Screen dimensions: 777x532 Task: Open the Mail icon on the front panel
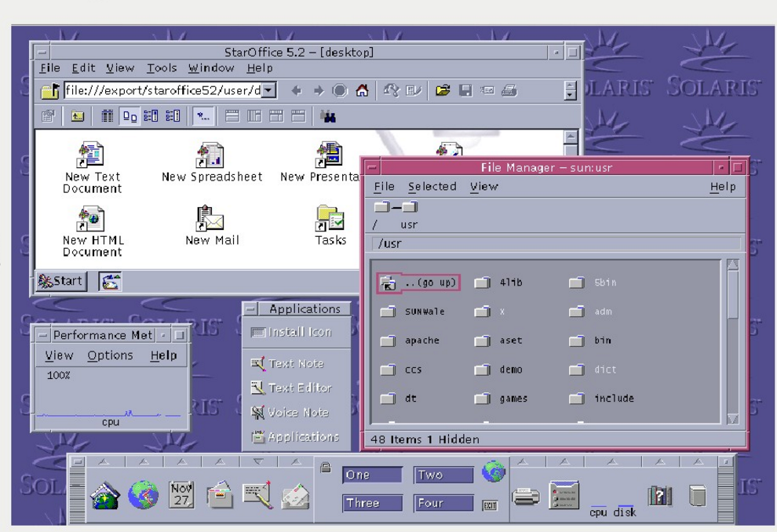pos(295,497)
